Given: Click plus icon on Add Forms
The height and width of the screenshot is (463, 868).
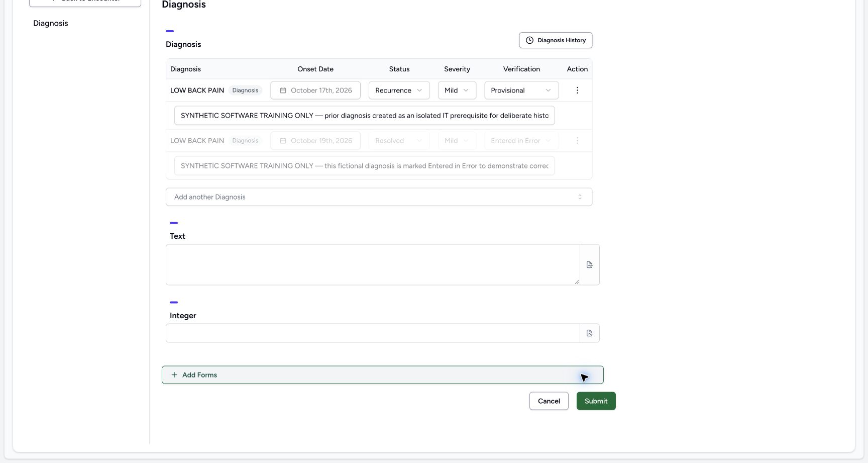Looking at the screenshot, I should click(174, 375).
